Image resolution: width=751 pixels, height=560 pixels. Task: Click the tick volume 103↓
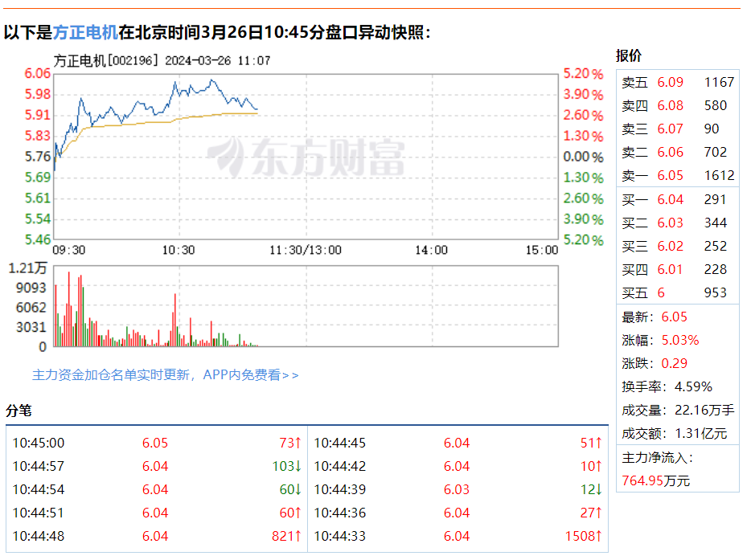coord(286,466)
